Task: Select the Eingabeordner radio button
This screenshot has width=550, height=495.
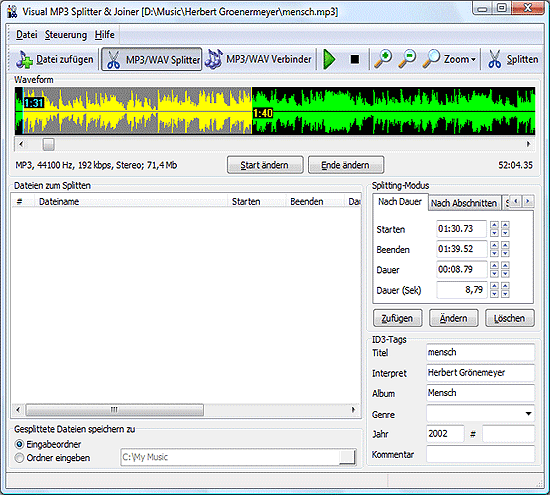Action: pos(19,444)
